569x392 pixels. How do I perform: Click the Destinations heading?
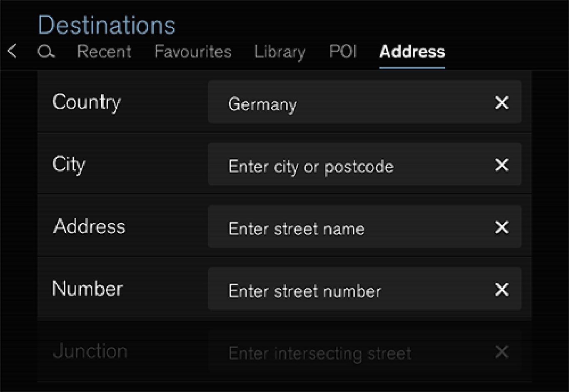point(107,25)
